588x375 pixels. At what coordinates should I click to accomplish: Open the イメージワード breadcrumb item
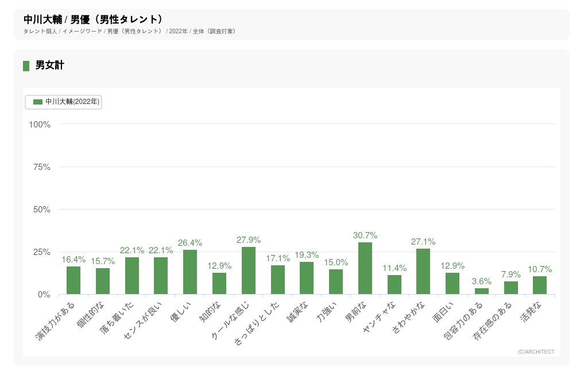click(82, 31)
